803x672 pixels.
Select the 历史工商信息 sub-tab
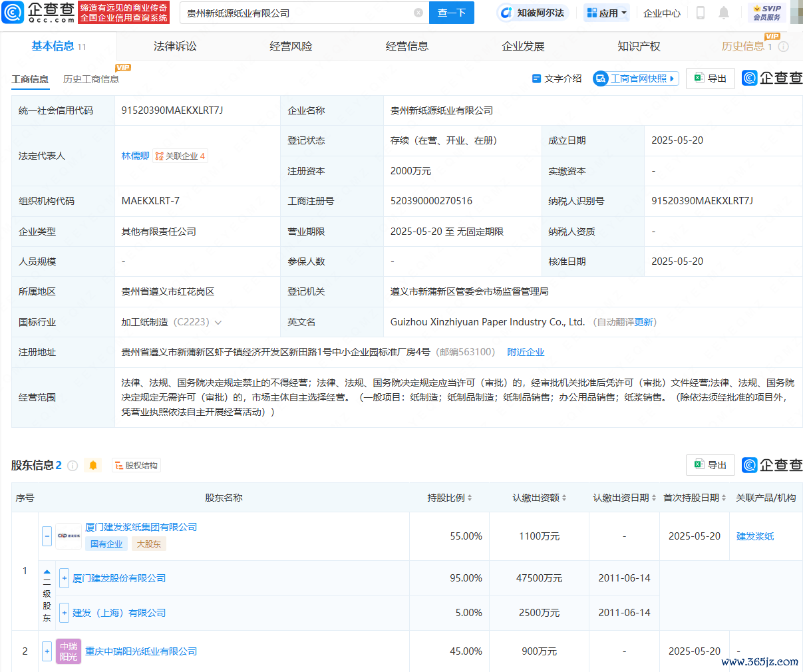[91, 79]
